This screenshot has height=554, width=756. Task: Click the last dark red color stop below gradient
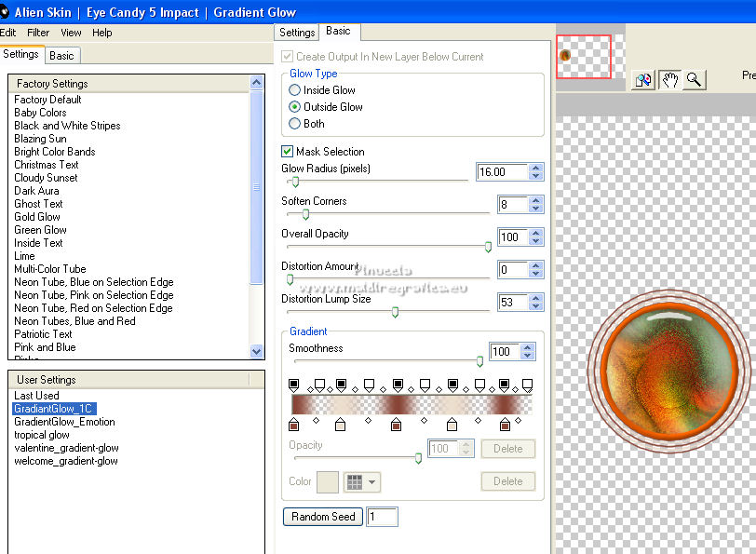pyautogui.click(x=505, y=425)
